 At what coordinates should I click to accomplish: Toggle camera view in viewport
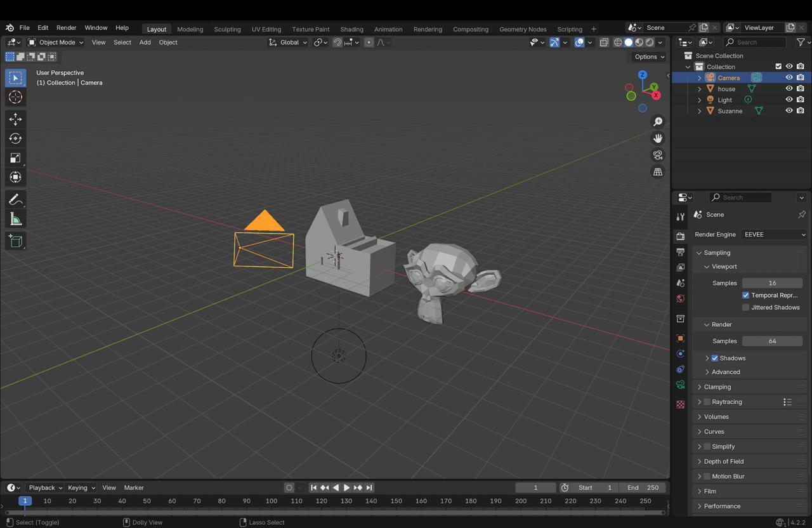tap(658, 155)
